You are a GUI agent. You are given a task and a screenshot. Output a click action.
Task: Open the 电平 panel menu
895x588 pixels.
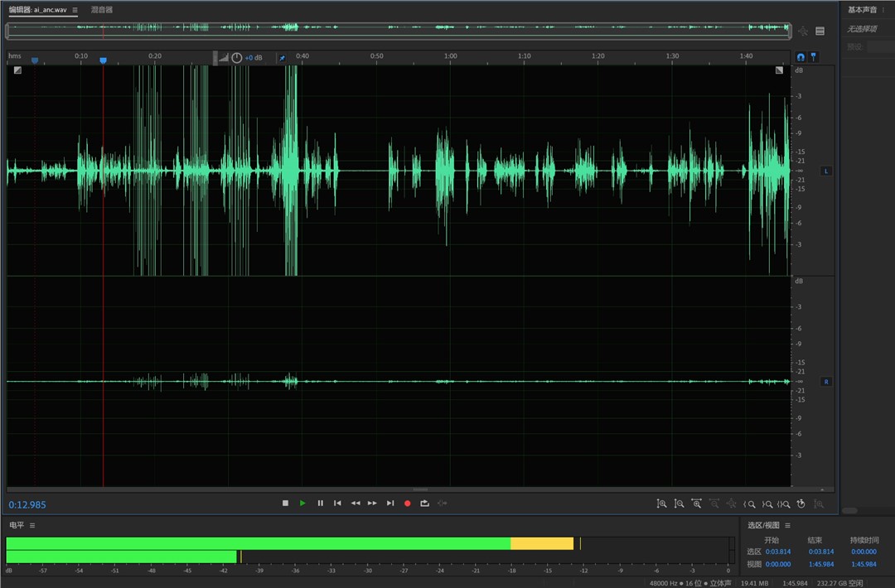(x=33, y=525)
